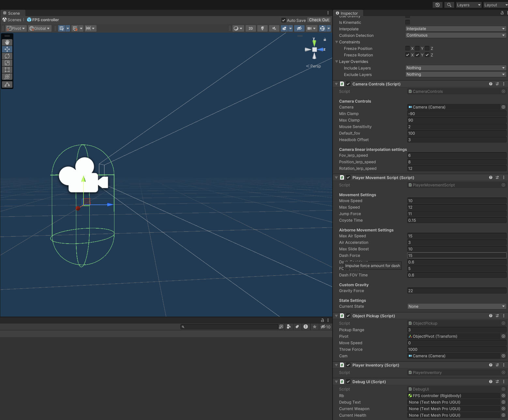The height and width of the screenshot is (420, 508).
Task: Toggle scene lighting icon
Action: (x=262, y=28)
